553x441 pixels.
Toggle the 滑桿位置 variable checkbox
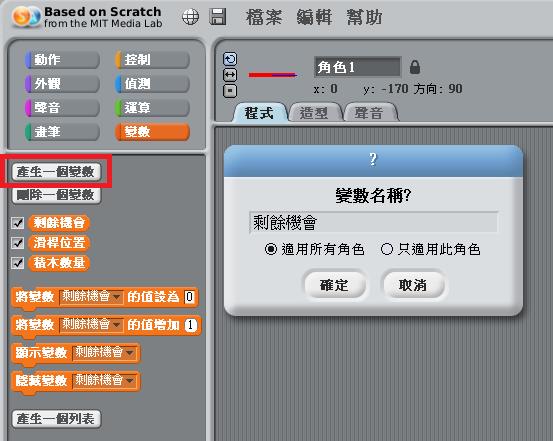18,243
